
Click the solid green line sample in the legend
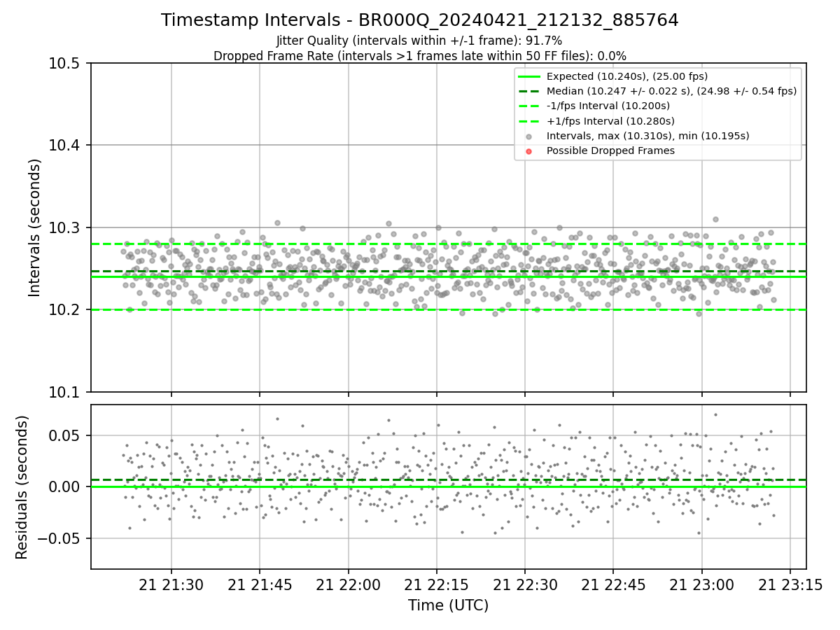coord(528,76)
